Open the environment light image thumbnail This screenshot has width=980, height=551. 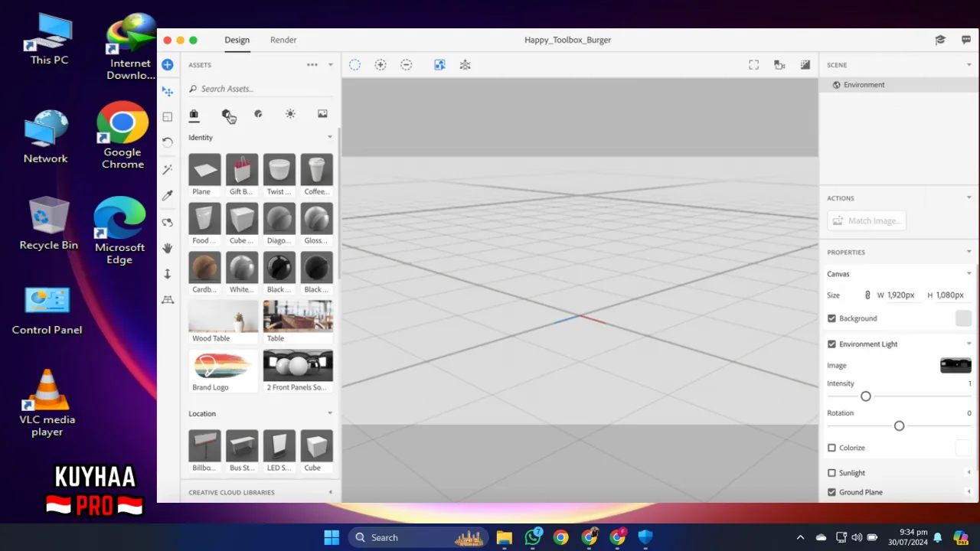tap(955, 365)
